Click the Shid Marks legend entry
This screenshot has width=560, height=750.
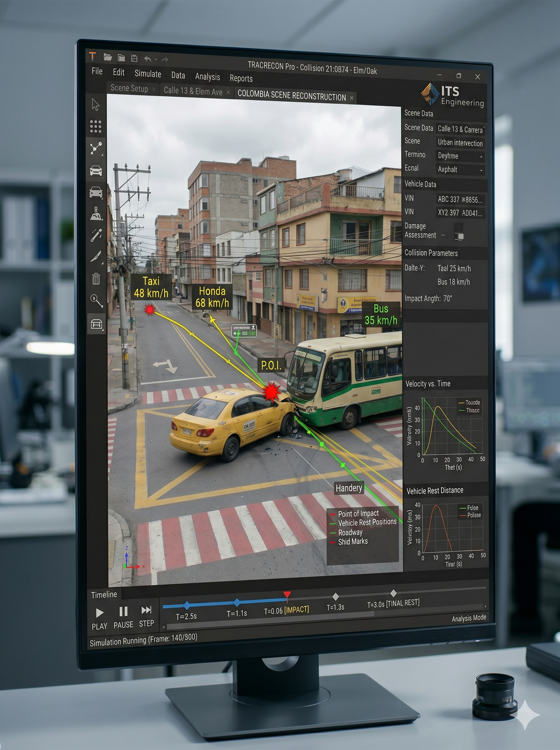click(x=349, y=541)
